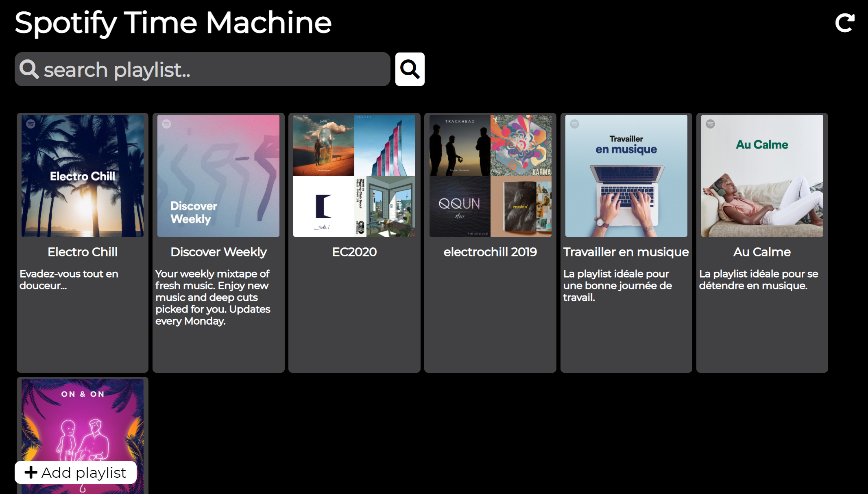Click the Discover Weekly description text

coord(212,297)
